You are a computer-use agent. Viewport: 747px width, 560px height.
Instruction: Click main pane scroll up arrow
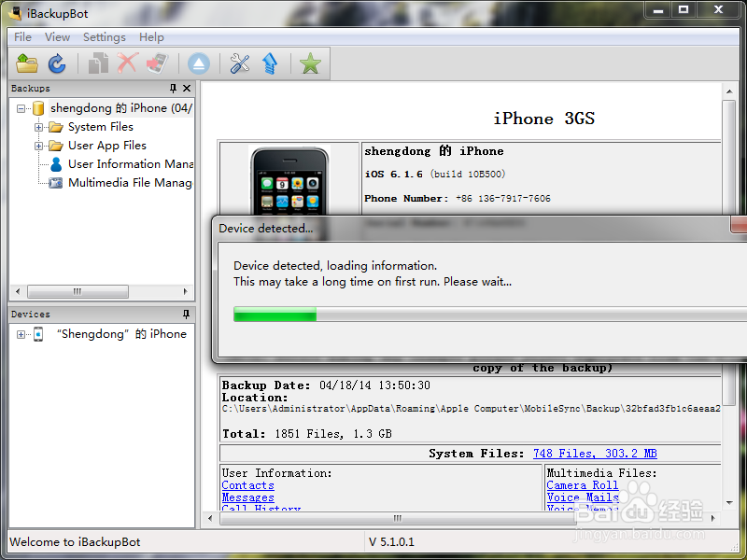point(729,91)
